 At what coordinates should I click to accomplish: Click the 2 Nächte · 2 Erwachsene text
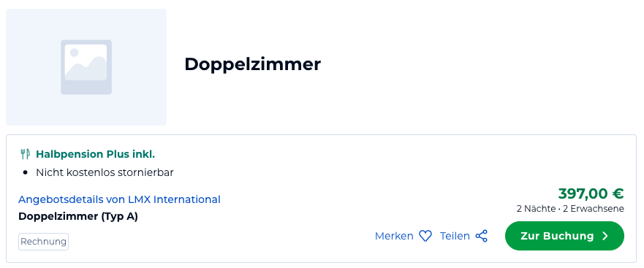click(x=570, y=209)
